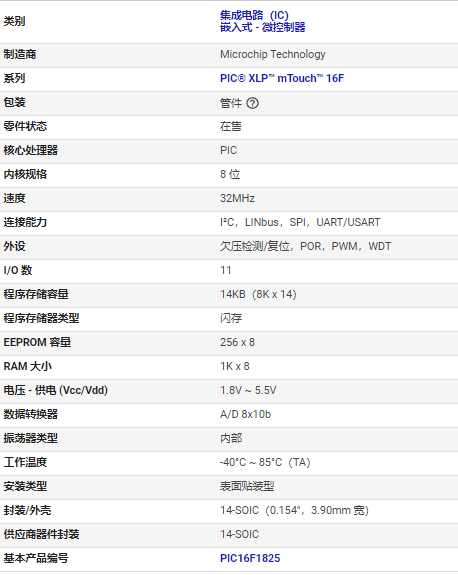Click the 1K x 8 RAM size value
Image resolution: width=458 pixels, height=575 pixels.
click(x=234, y=366)
